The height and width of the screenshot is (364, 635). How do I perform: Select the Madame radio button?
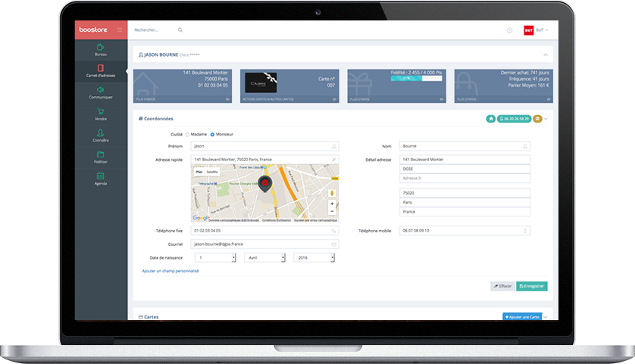tap(187, 135)
